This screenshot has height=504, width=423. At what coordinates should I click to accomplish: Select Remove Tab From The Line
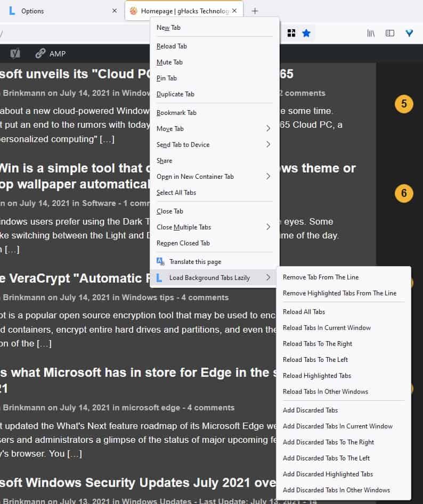[344, 277]
